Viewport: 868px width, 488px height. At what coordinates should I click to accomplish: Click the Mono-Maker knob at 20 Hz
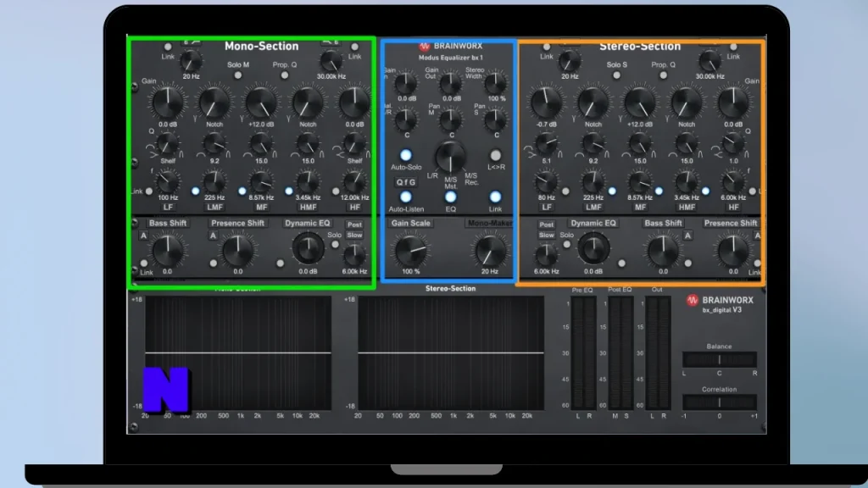(489, 250)
